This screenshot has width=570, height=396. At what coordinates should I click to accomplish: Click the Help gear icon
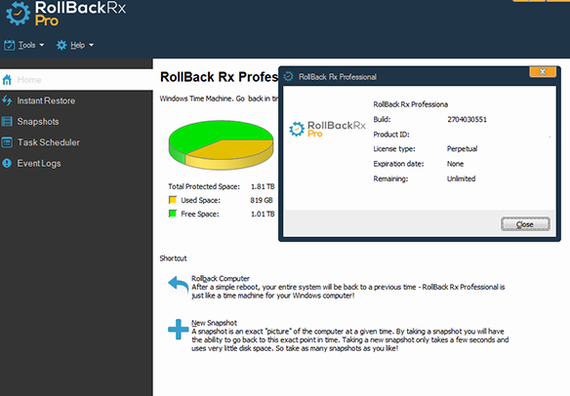pos(61,45)
